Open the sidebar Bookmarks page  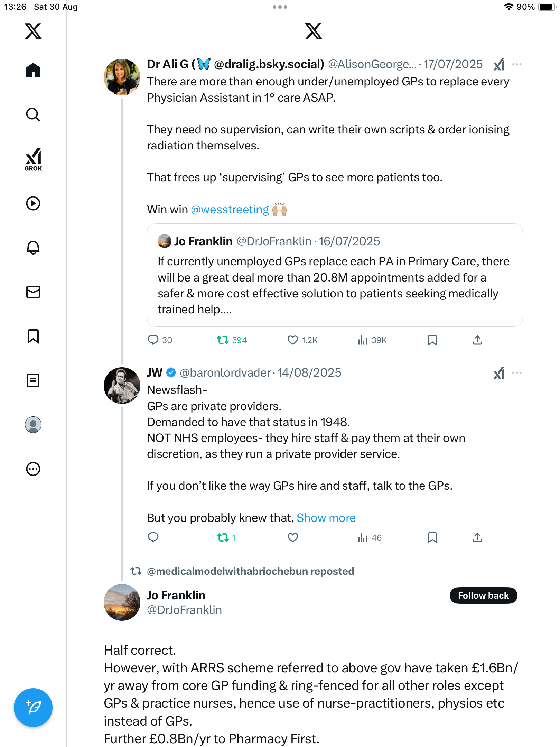pos(33,336)
